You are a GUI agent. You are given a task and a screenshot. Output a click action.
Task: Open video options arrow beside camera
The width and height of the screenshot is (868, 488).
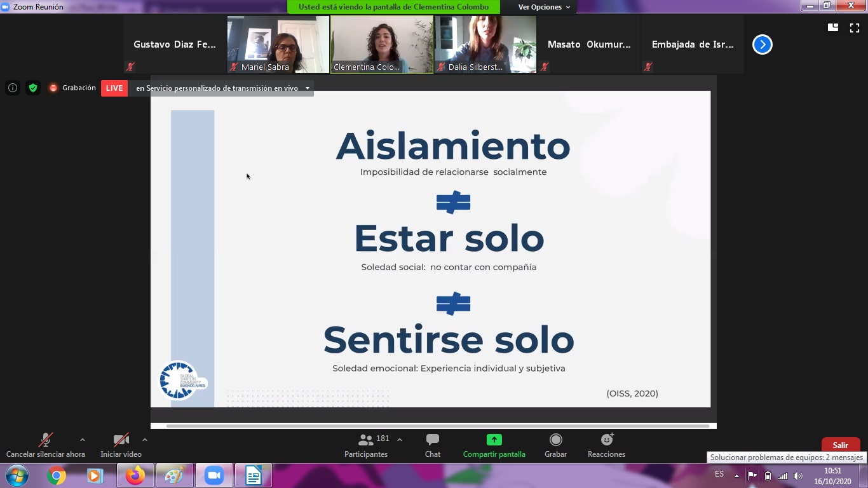(145, 440)
